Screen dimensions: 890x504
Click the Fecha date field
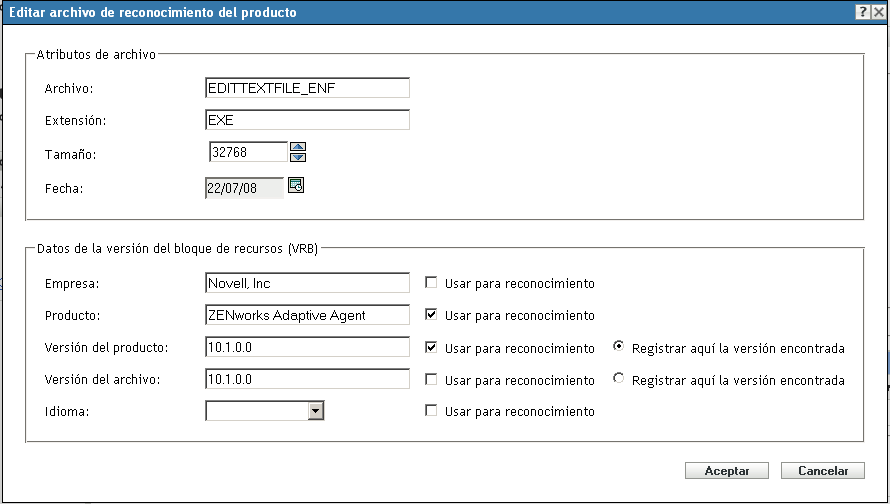tap(244, 188)
